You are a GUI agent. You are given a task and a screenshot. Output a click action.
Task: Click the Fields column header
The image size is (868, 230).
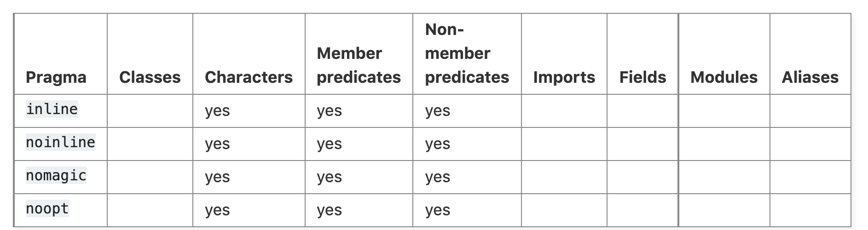coord(643,77)
